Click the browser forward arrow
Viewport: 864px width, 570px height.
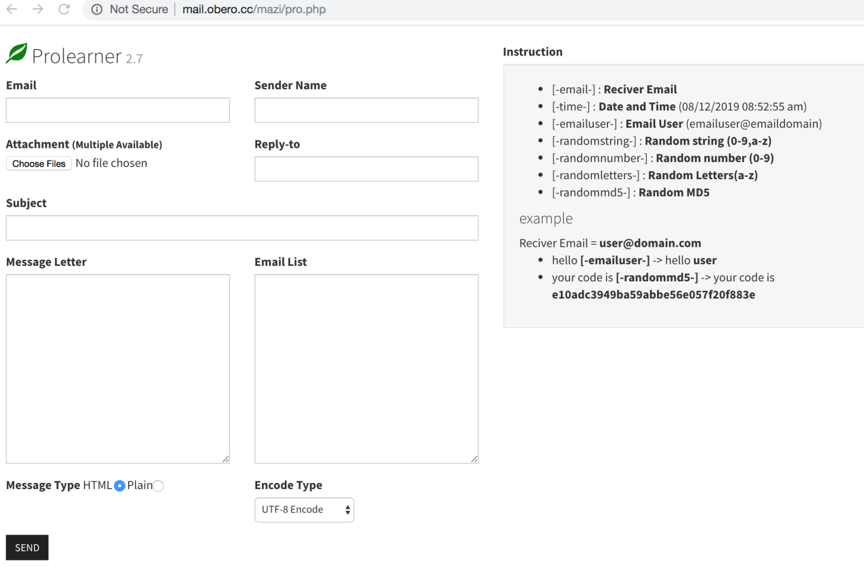click(x=38, y=9)
